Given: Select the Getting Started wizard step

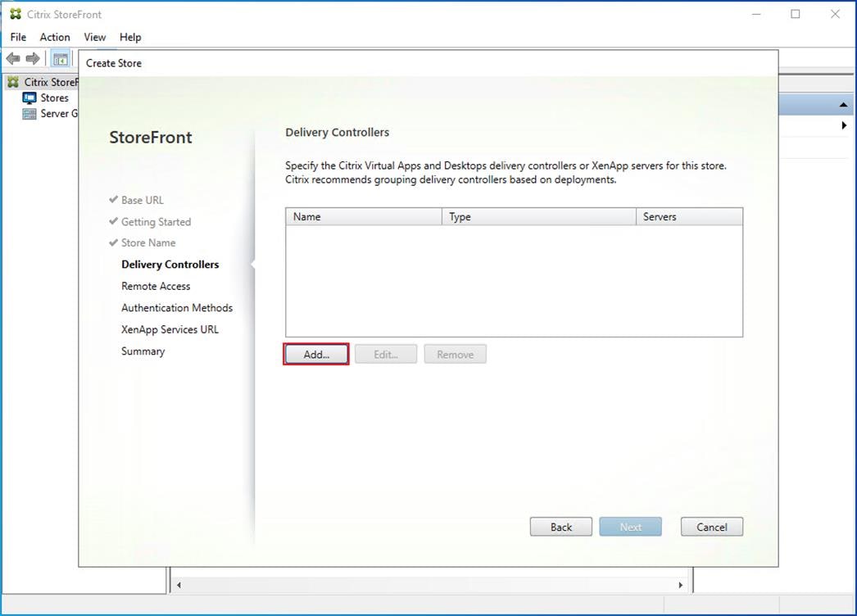Looking at the screenshot, I should tap(156, 222).
